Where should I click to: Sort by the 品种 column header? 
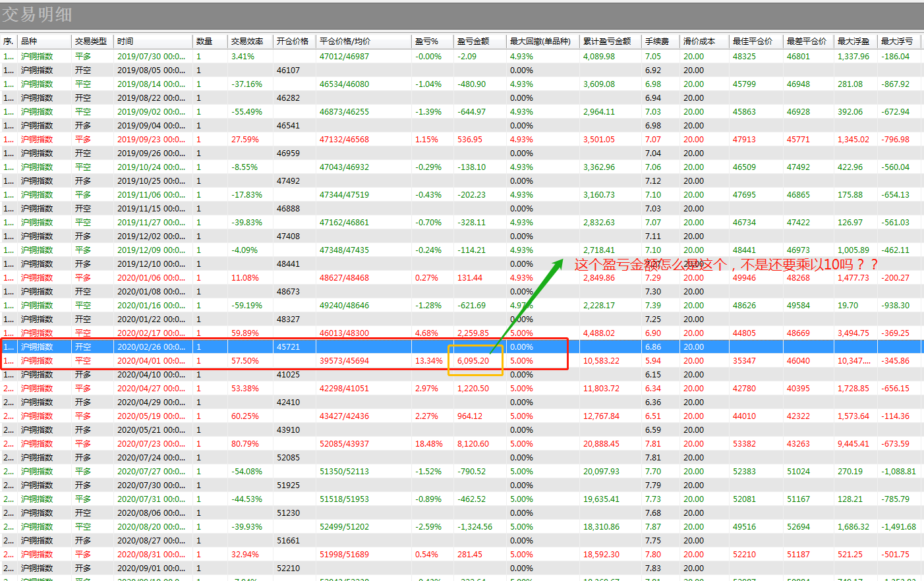click(30, 41)
